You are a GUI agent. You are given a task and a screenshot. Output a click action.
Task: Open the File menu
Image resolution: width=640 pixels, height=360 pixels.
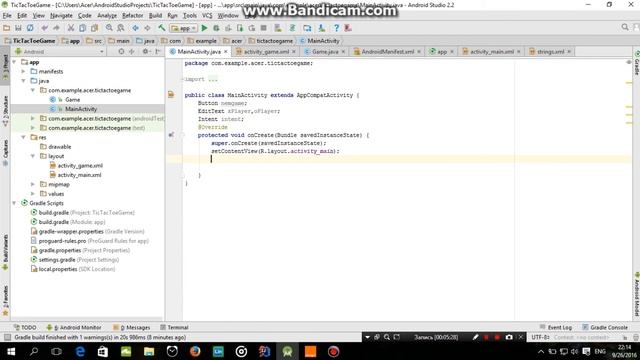pyautogui.click(x=7, y=16)
